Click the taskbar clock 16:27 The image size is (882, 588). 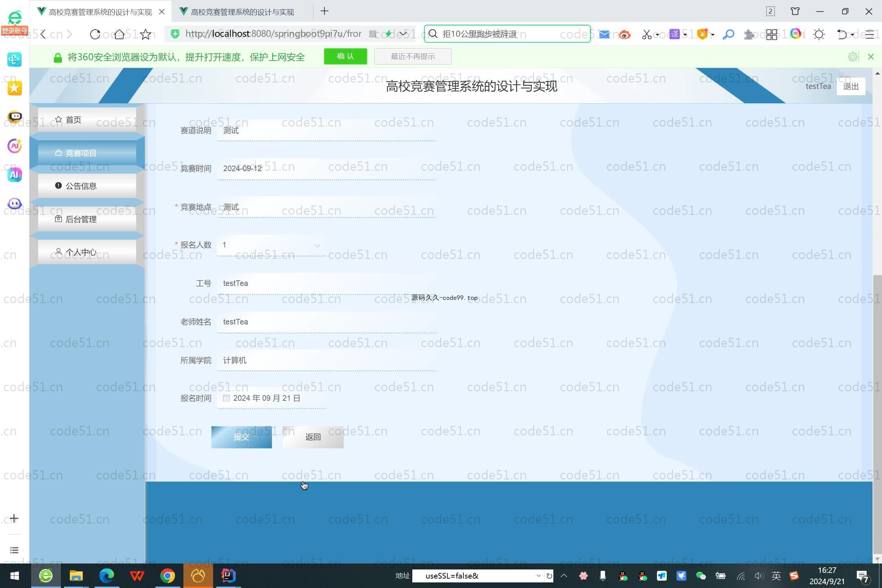click(x=827, y=570)
